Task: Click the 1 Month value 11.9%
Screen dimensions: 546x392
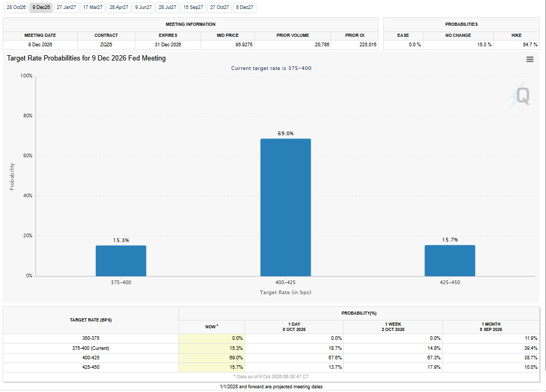Action: click(x=531, y=338)
